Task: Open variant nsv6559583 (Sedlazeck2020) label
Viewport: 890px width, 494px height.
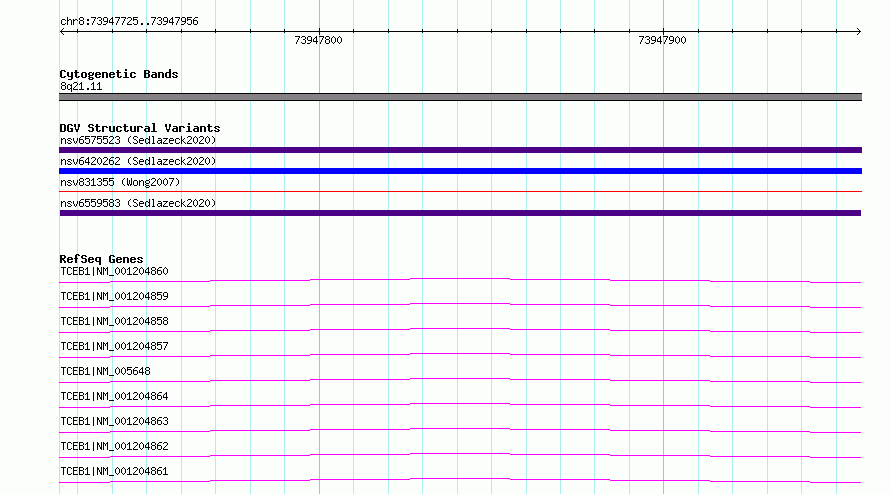Action: click(x=138, y=203)
